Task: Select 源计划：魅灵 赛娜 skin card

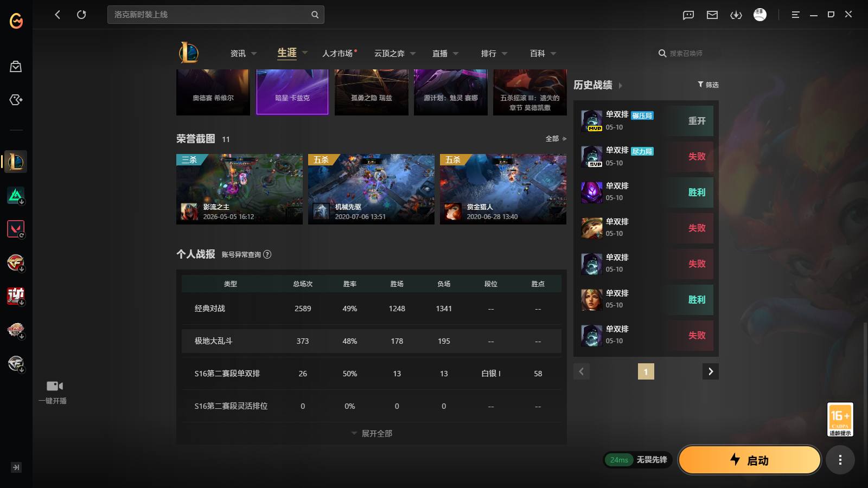Action: click(451, 92)
